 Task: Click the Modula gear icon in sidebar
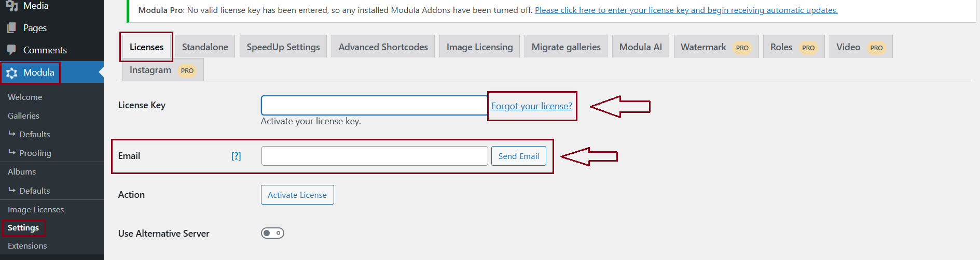[x=12, y=73]
